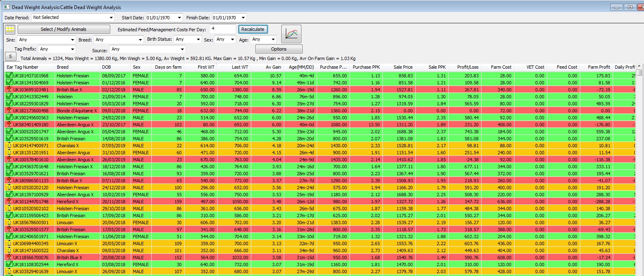Click green check icon for UK182259301829

[x=9, y=104]
